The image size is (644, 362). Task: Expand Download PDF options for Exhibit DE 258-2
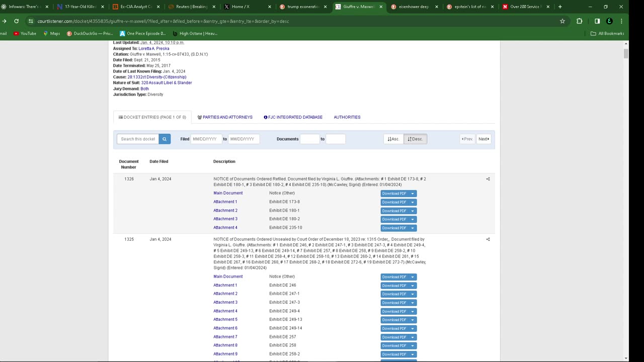point(413,354)
